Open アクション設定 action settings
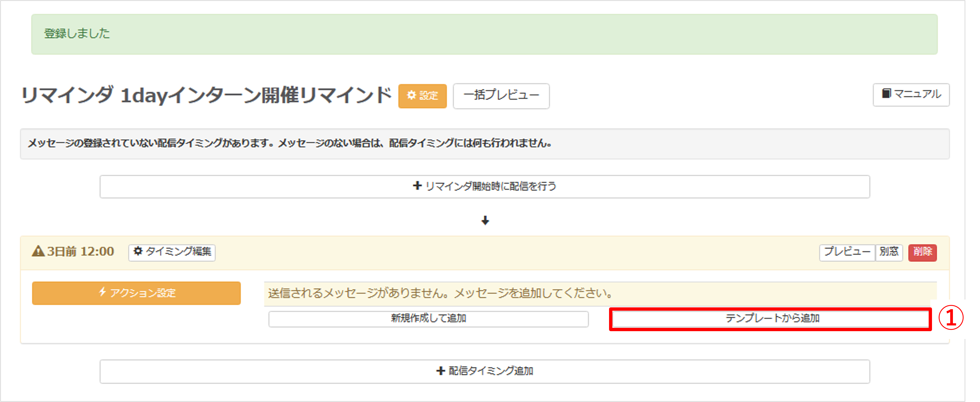The image size is (980, 402). (x=136, y=293)
